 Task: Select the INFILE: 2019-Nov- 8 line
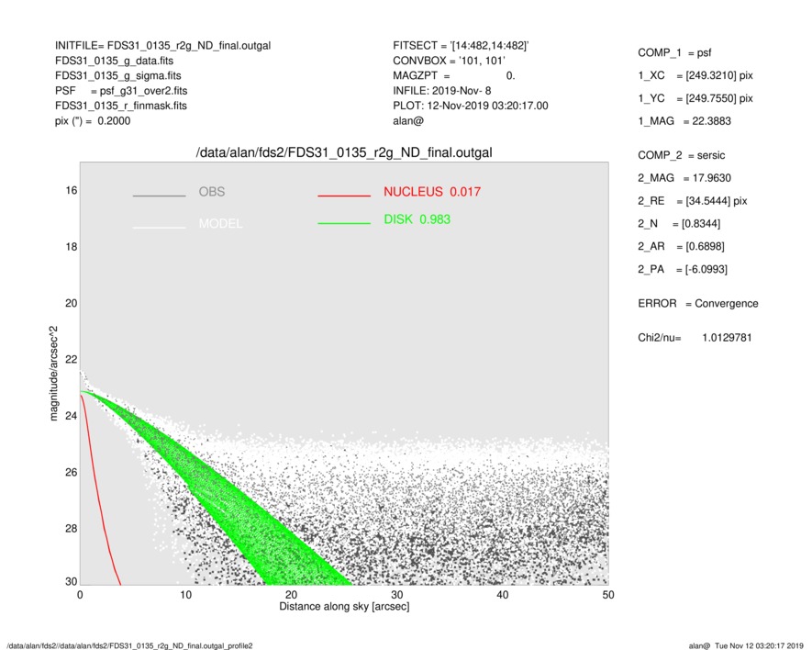(441, 91)
